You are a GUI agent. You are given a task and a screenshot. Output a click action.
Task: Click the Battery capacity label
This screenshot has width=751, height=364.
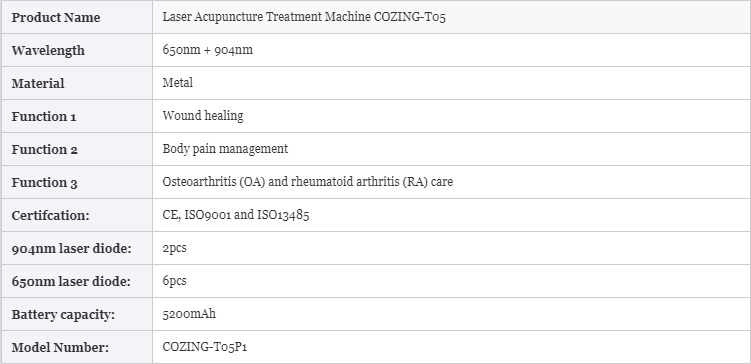[63, 315]
